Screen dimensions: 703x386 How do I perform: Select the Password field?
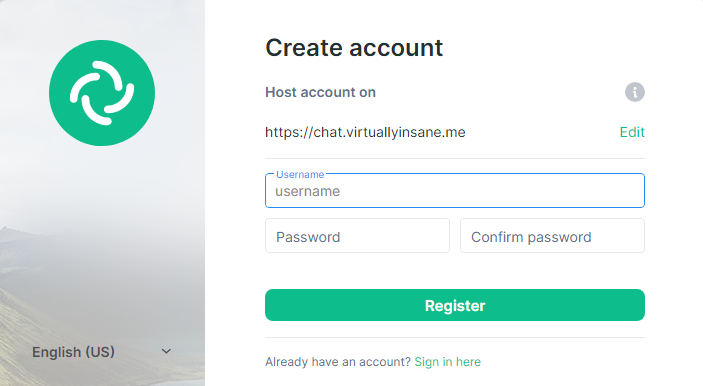357,236
